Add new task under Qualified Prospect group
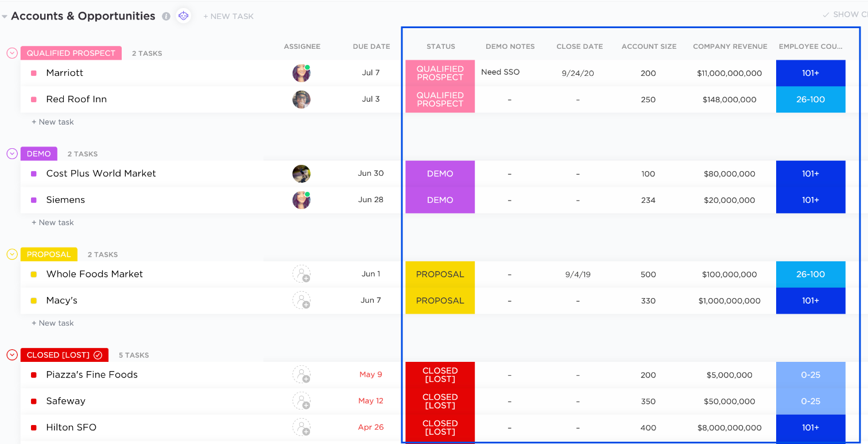This screenshot has height=444, width=868. (53, 122)
